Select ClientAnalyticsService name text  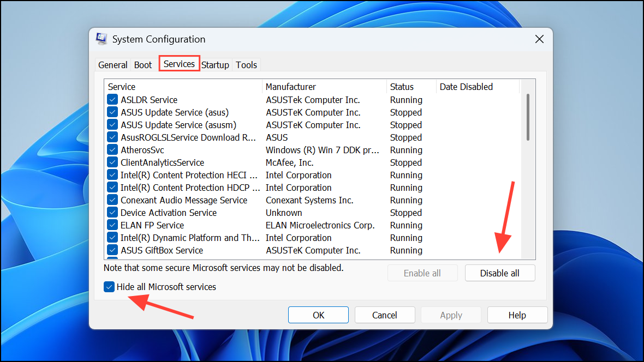162,162
